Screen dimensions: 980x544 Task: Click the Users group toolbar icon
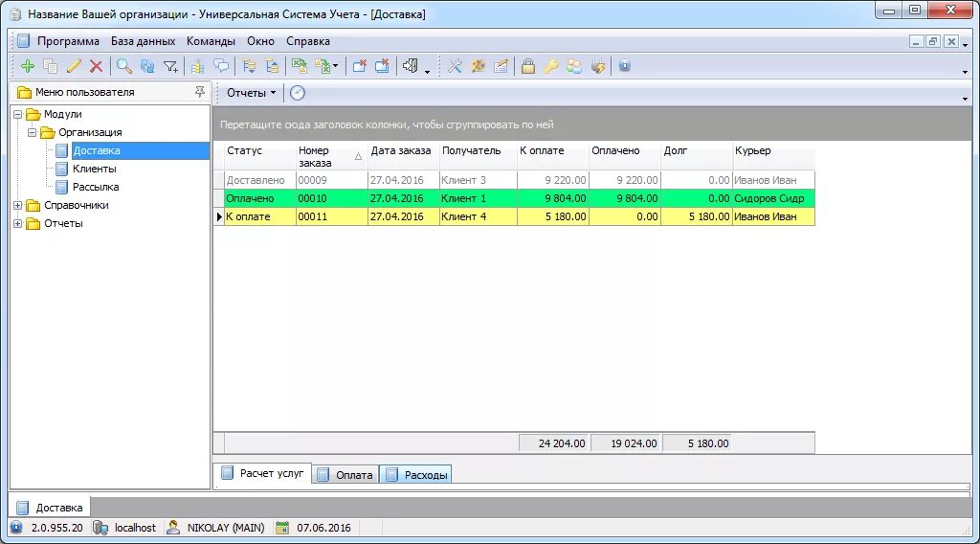574,66
